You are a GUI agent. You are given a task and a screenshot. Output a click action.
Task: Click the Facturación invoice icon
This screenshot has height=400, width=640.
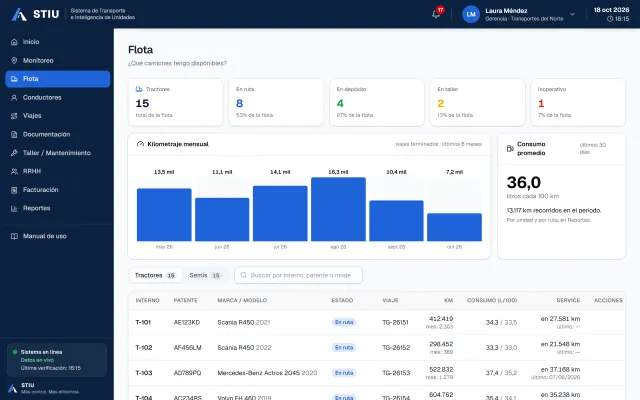(x=14, y=190)
